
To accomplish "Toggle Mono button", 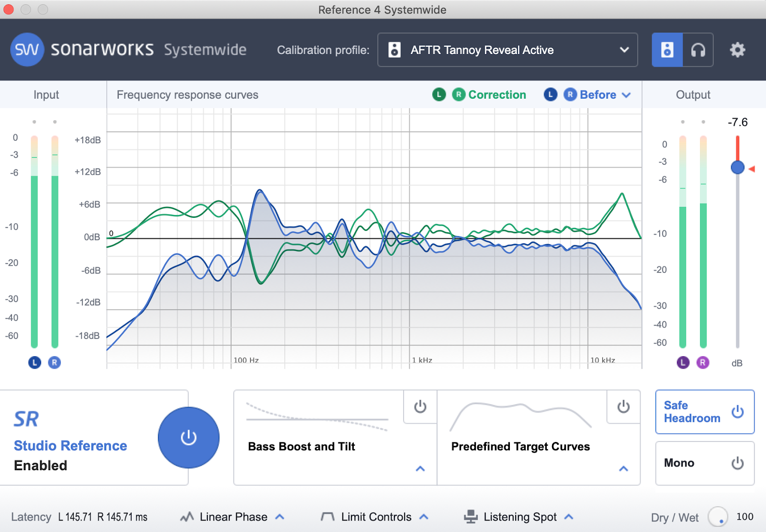I will coord(705,463).
